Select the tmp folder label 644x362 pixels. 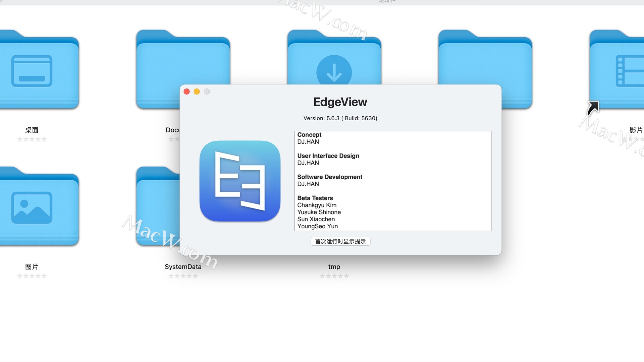334,267
